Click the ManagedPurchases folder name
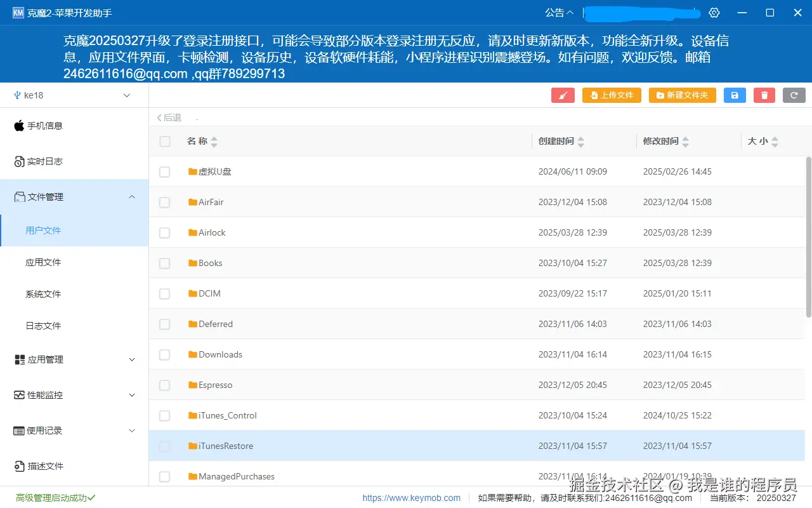 (x=237, y=476)
